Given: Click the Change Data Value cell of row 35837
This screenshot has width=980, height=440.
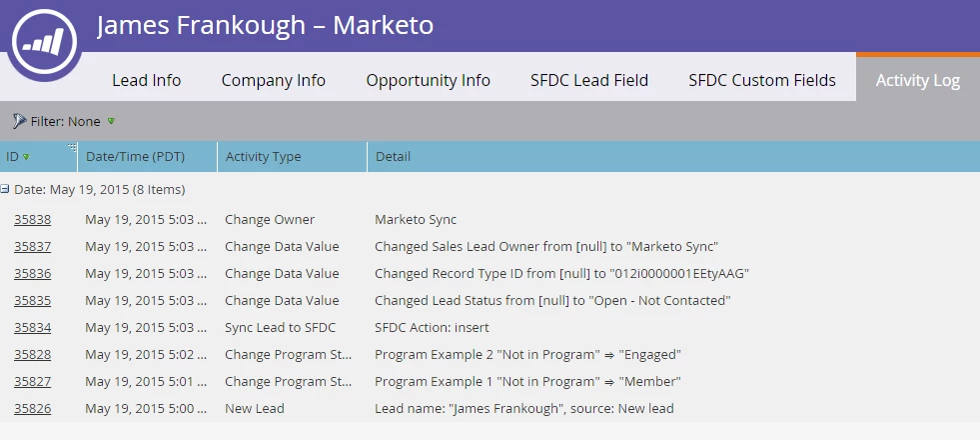Looking at the screenshot, I should tap(282, 247).
